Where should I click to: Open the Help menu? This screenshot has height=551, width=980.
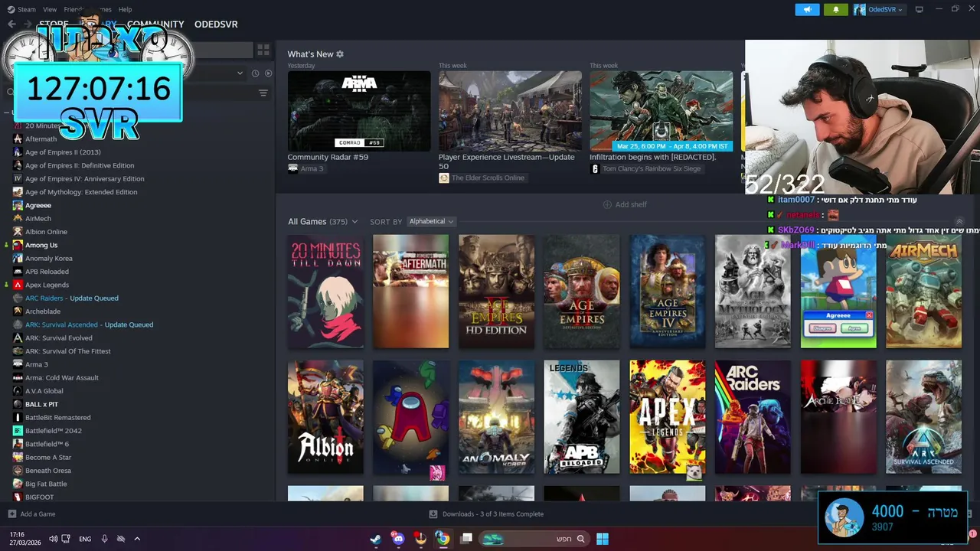[125, 9]
